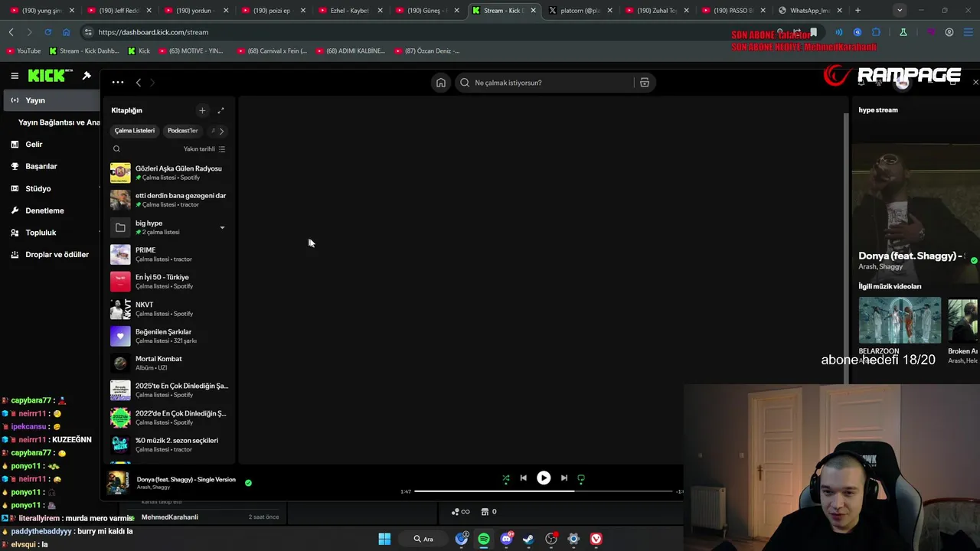Open the NKVT playlist

169,309
